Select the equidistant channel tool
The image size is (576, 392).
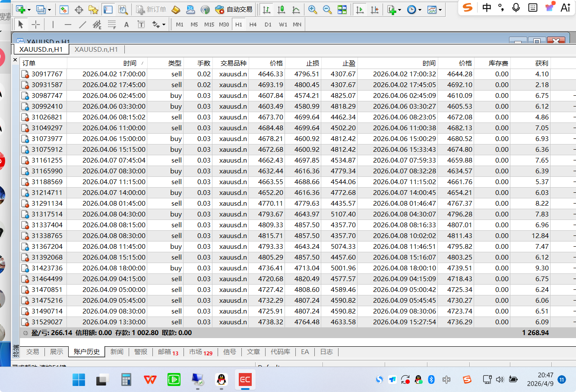[97, 25]
